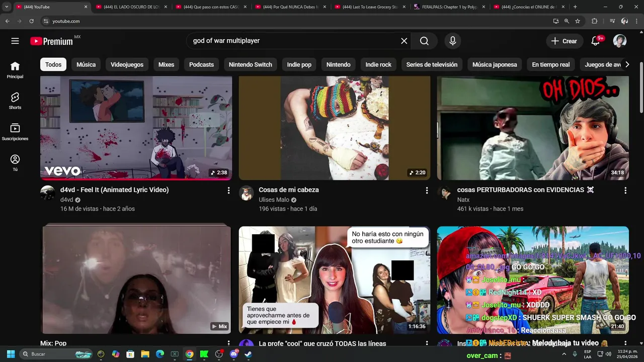
Task: Open La profe cool video title
Action: (323, 343)
